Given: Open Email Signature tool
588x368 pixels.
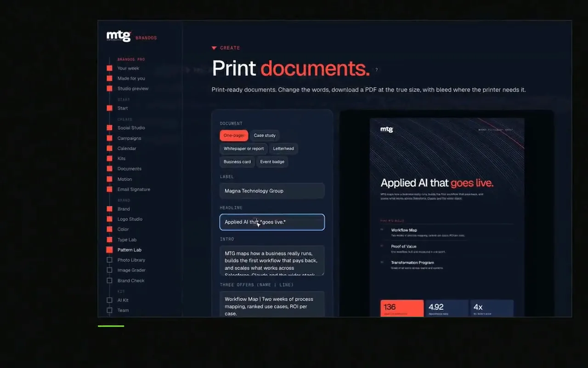Looking at the screenshot, I should coord(134,189).
